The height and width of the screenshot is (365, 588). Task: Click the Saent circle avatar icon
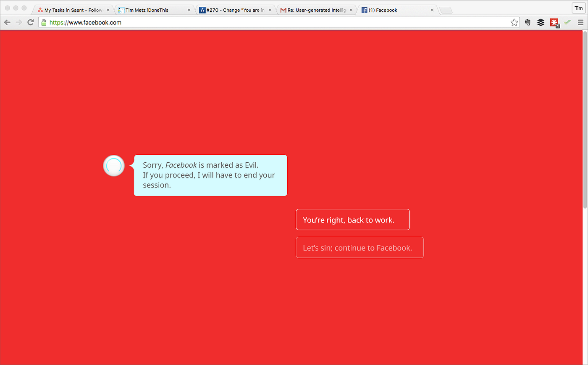(114, 166)
